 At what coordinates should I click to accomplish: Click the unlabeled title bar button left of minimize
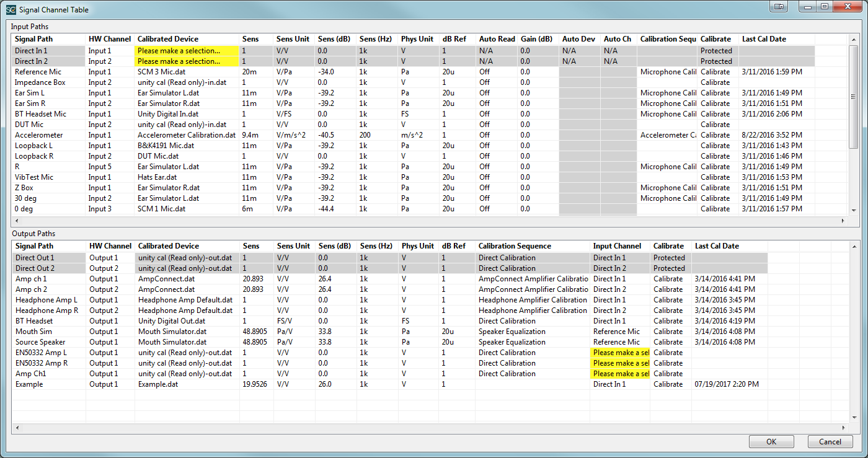click(779, 6)
